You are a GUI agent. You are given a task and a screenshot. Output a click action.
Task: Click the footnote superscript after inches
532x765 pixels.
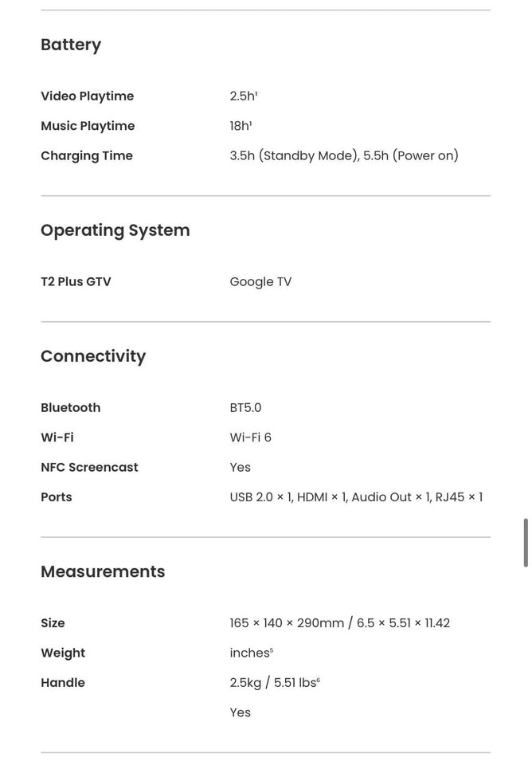[272, 650]
